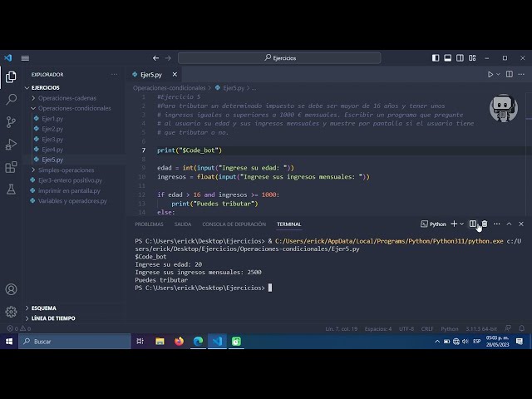Screen dimensions: 532x399
Task: Add a new terminal with plus
Action: (454, 224)
